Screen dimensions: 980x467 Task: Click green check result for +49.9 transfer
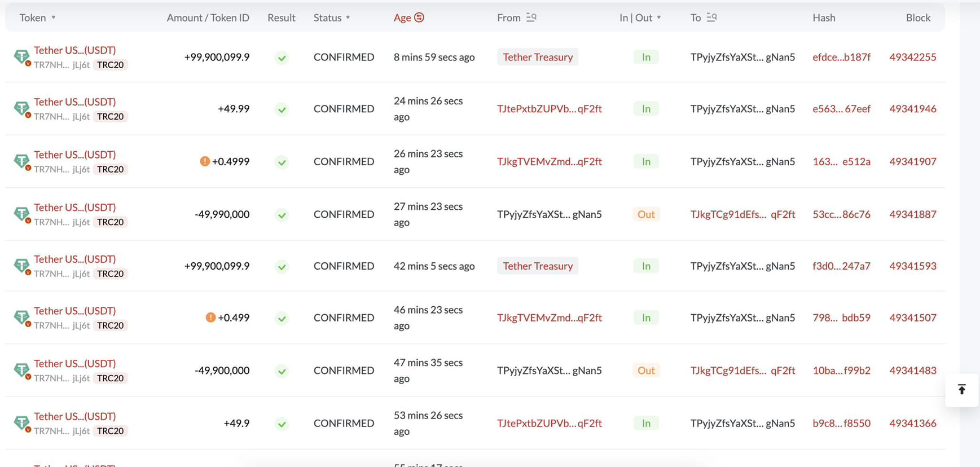point(282,424)
